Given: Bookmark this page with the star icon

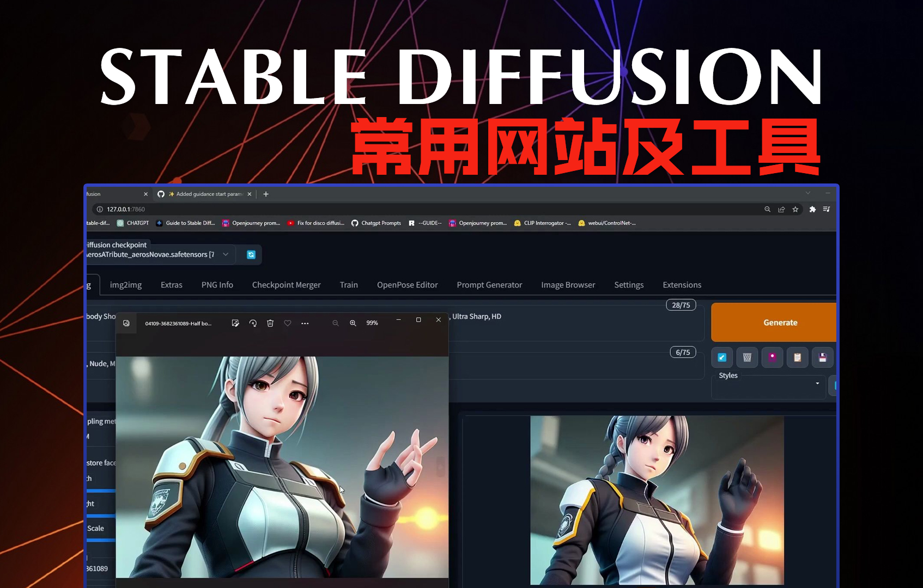Looking at the screenshot, I should [796, 209].
